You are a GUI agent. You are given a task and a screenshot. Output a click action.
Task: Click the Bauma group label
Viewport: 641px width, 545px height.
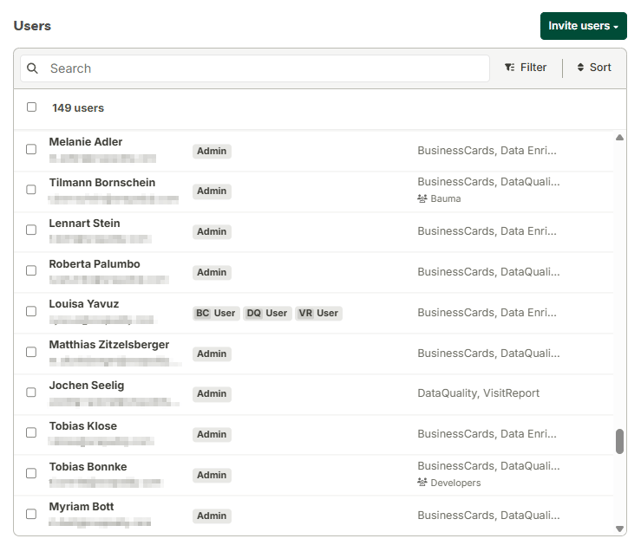point(446,199)
